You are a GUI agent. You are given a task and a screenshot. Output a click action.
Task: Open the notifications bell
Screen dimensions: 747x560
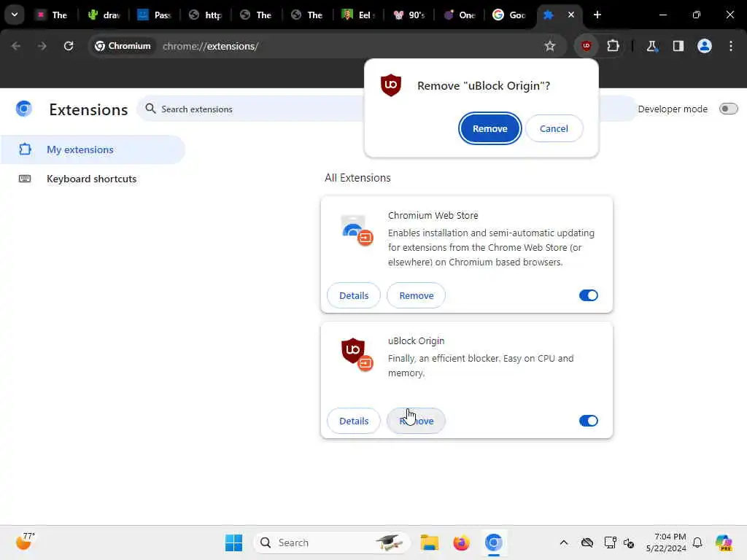pos(697,542)
